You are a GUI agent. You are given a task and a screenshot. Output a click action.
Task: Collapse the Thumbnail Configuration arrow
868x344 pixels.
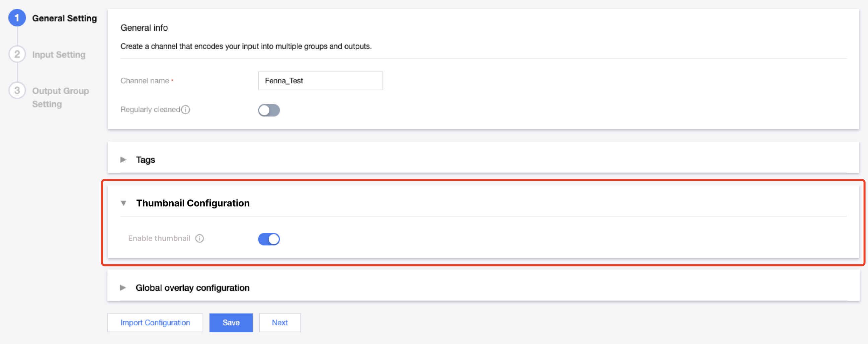[123, 203]
